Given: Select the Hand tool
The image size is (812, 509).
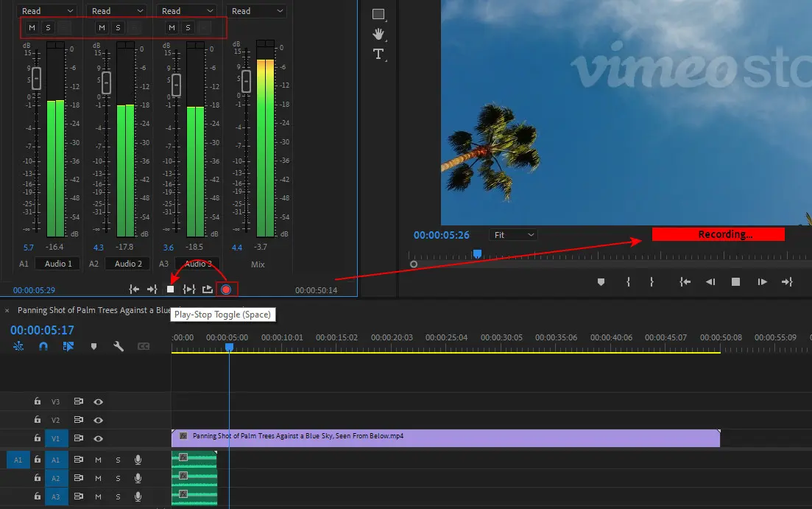Looking at the screenshot, I should point(378,34).
